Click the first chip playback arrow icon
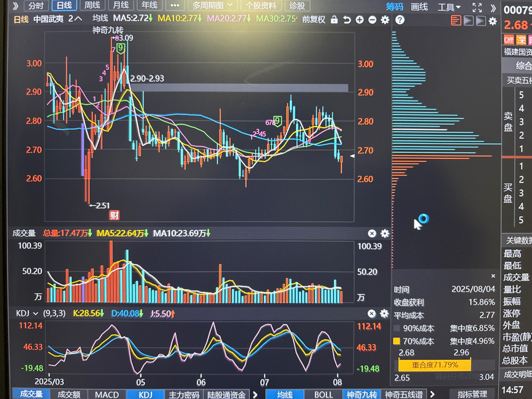This screenshot has width=532, height=399. (x=468, y=21)
